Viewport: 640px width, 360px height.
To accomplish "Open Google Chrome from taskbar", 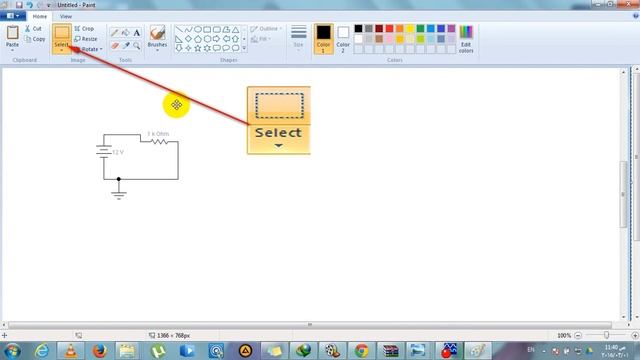I will 361,351.
